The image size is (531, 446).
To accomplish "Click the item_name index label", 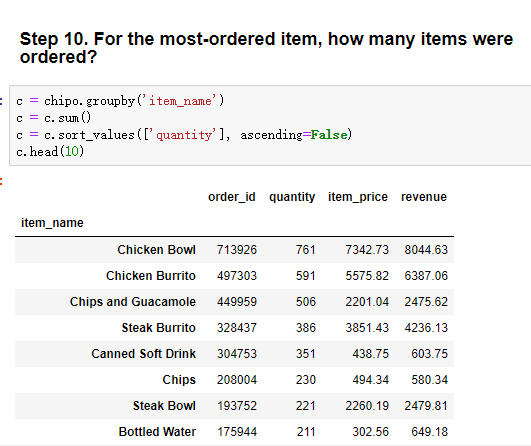I will [x=52, y=223].
